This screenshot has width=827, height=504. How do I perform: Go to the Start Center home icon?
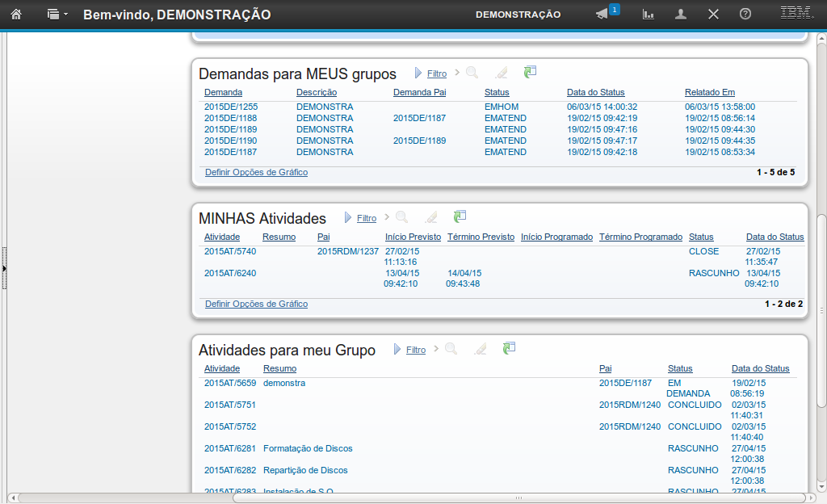[15, 15]
